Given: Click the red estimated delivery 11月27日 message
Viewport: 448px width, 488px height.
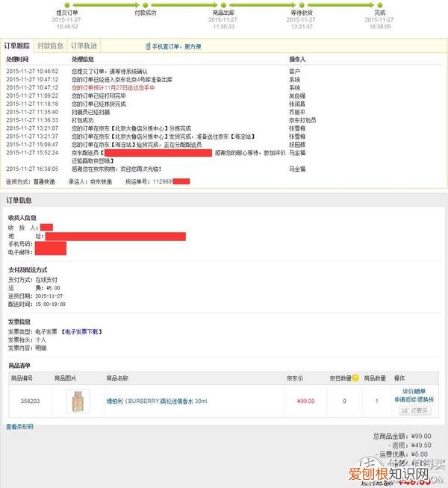Looking at the screenshot, I should tap(113, 88).
